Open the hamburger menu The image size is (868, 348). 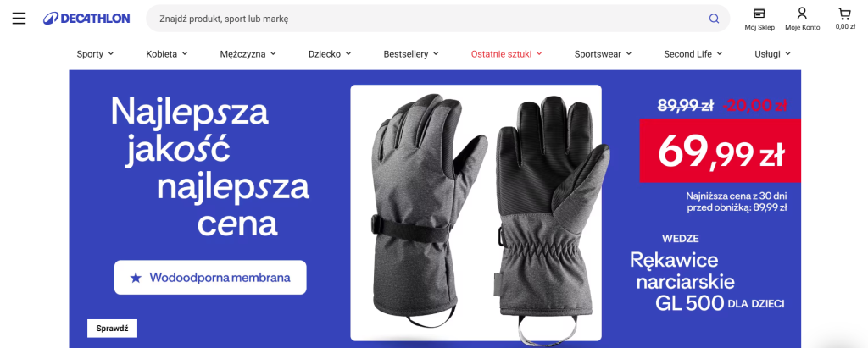point(19,19)
